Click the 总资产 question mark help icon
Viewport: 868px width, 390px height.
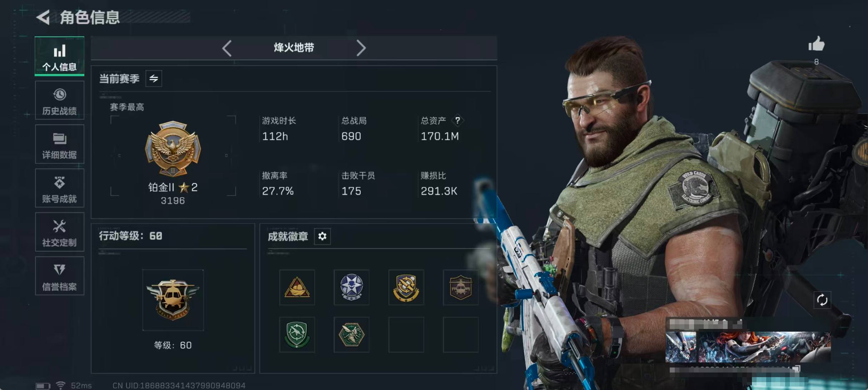458,120
